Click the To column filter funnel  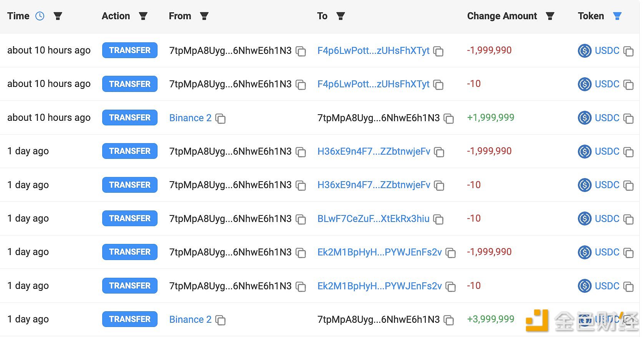tap(340, 16)
